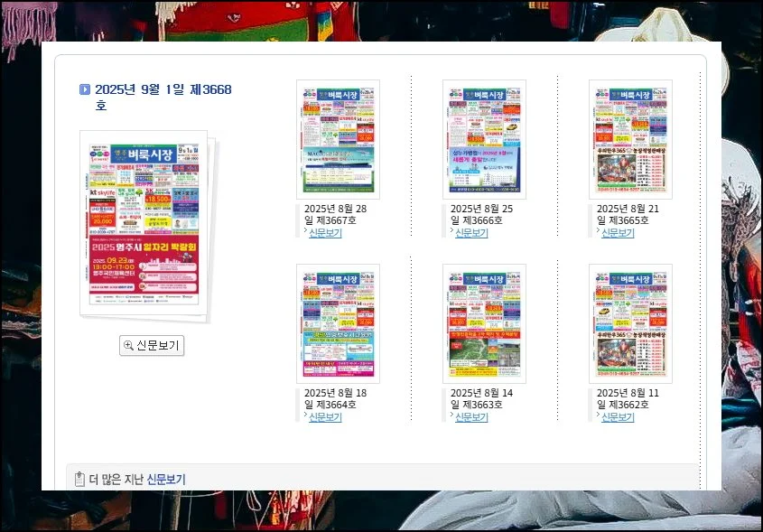Image resolution: width=763 pixels, height=532 pixels.
Task: Click the blue arrow icon beside 제3668호 heading
Action: [85, 89]
